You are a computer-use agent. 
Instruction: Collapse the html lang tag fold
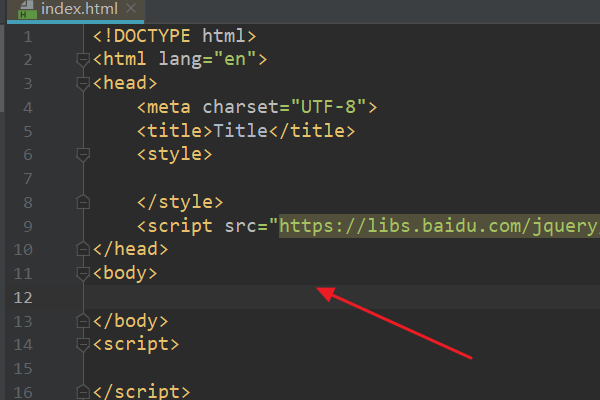(x=83, y=59)
